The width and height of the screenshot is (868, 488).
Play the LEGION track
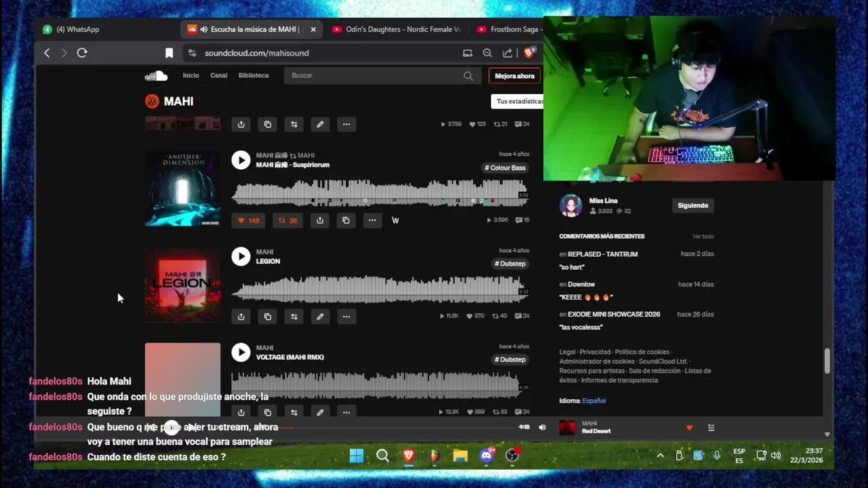point(241,256)
